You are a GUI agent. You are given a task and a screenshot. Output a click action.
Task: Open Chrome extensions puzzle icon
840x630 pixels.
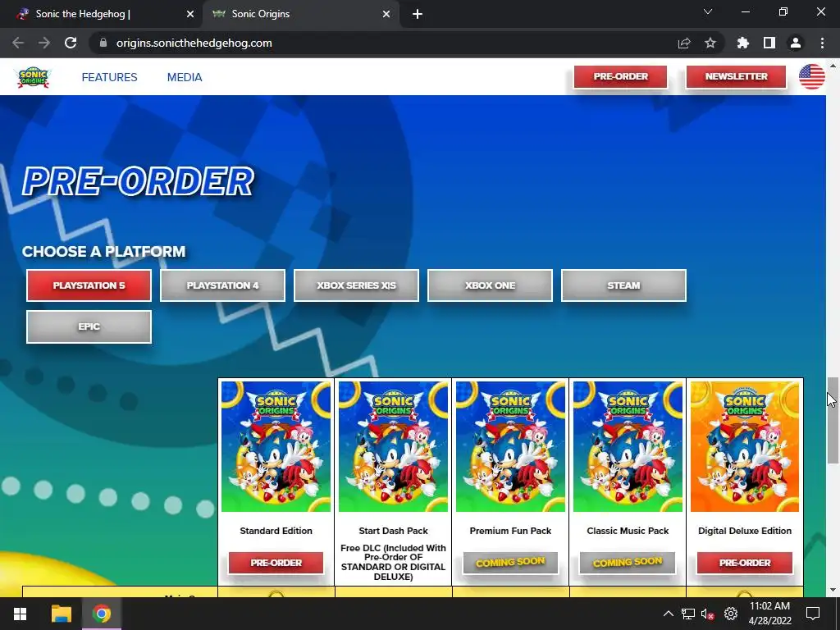[742, 43]
